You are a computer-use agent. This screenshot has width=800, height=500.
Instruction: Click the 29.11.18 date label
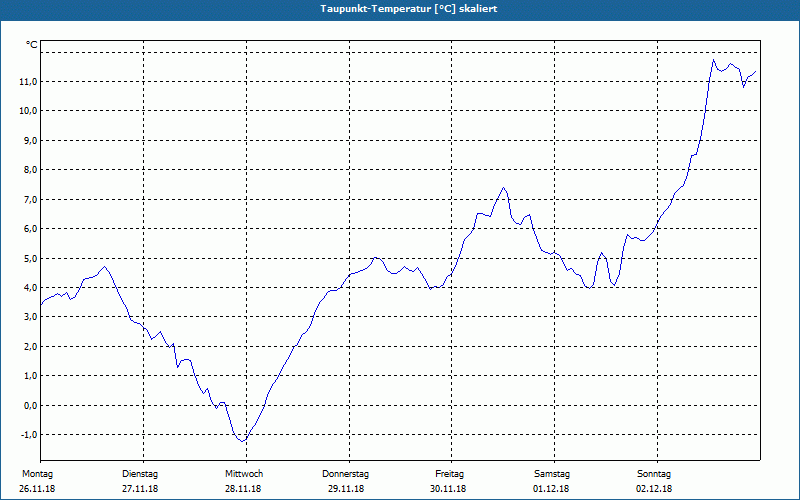click(x=346, y=489)
